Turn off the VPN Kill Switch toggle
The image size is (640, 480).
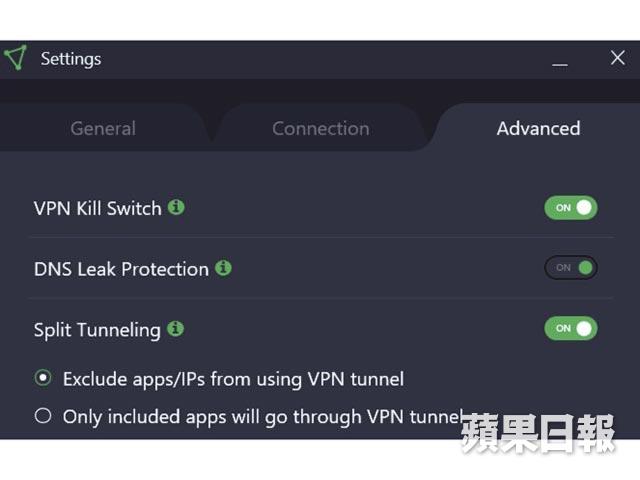571,208
